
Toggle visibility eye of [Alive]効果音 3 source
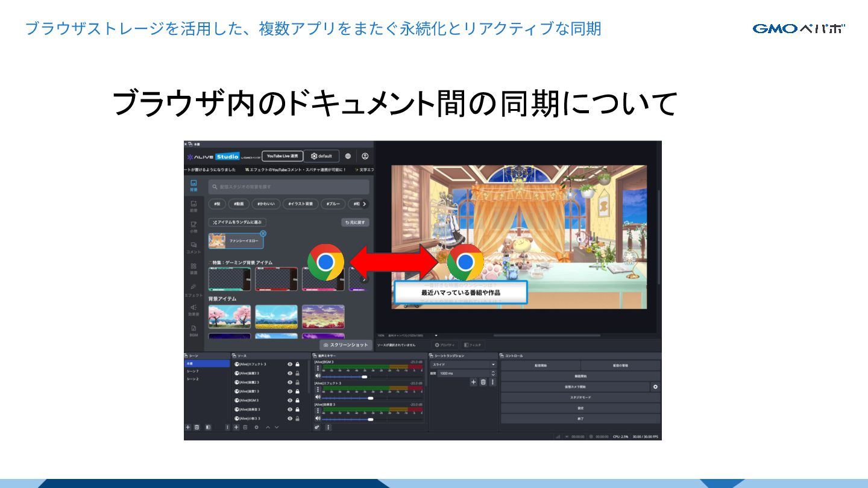click(290, 409)
